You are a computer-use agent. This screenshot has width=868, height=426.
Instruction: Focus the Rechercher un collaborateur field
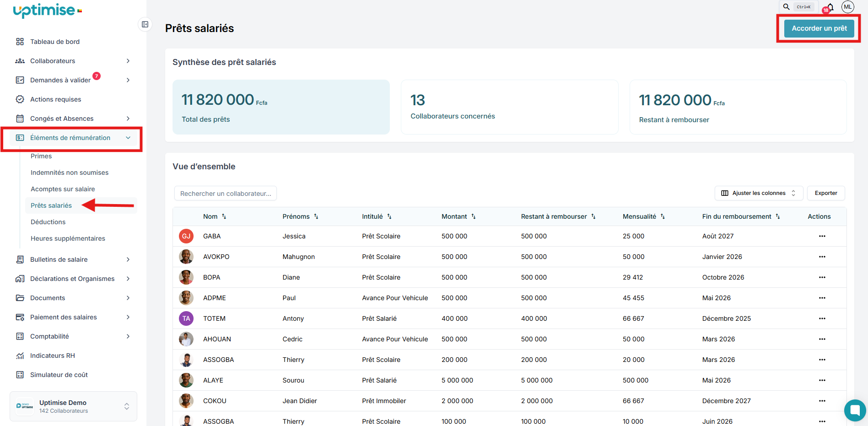[x=225, y=194]
